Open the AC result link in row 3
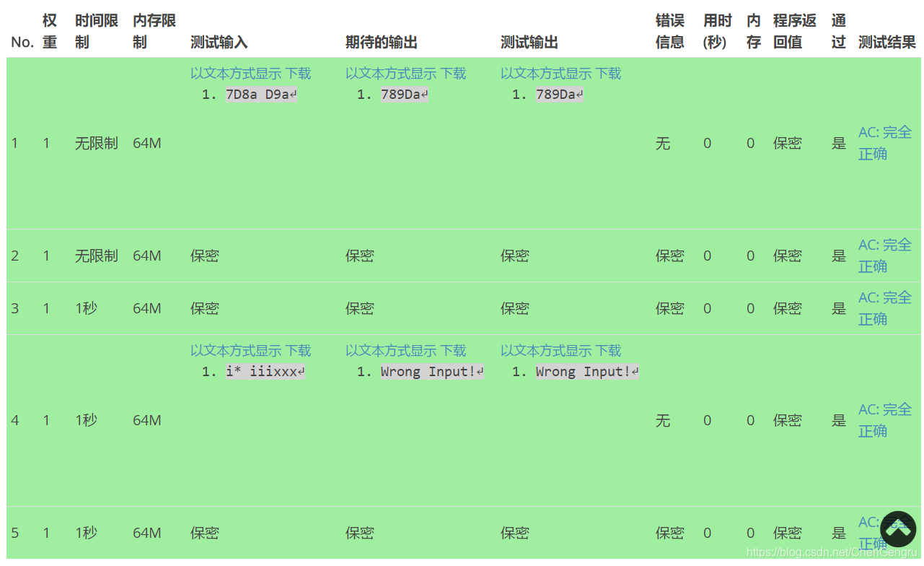The width and height of the screenshot is (924, 566). click(x=885, y=308)
